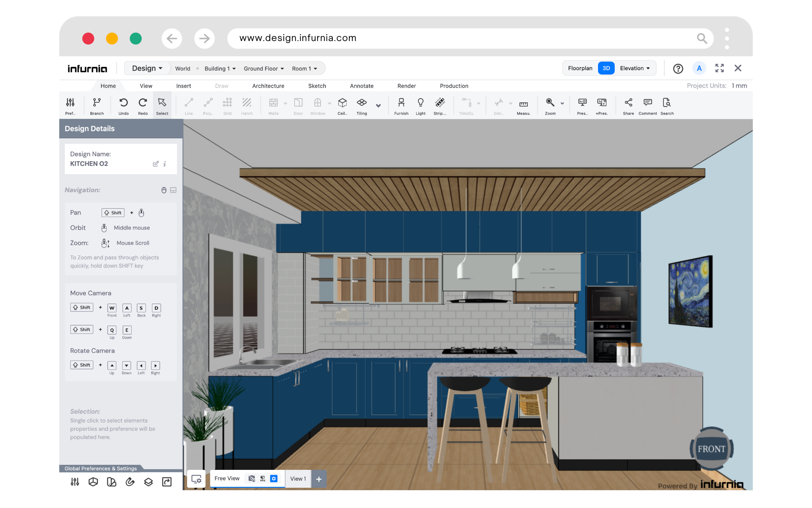Switch view mode to Floorplan
This screenshot has height=508, width=812.
point(580,68)
